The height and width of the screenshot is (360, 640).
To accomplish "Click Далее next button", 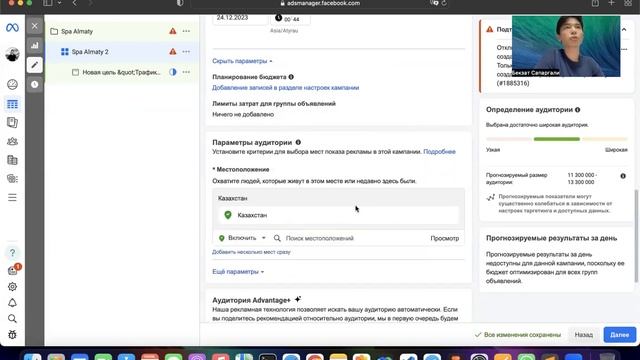I will coord(619,335).
